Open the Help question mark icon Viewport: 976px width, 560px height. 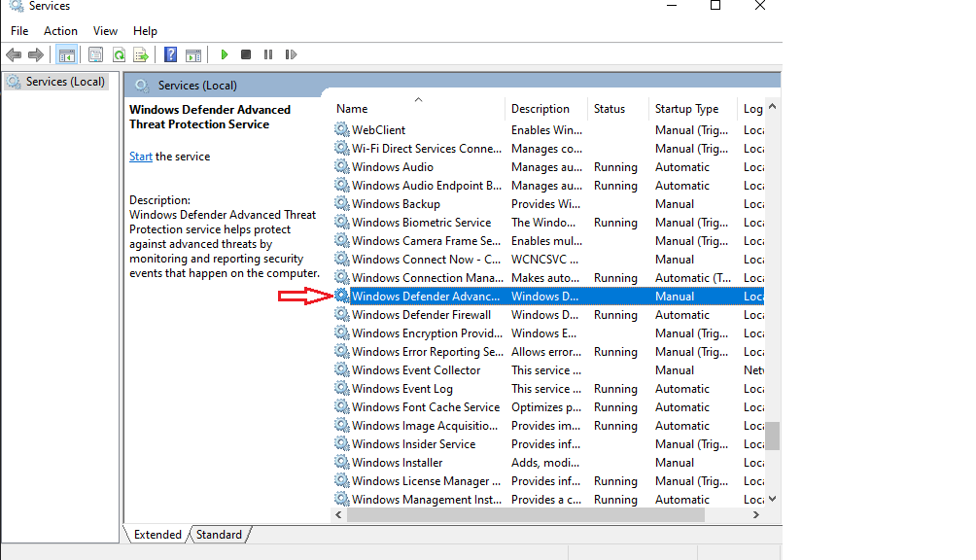coord(170,54)
